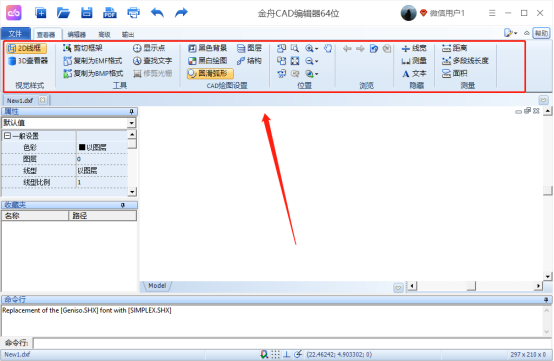
Task: Click the zoom in magnifier icon
Action: 309,48
